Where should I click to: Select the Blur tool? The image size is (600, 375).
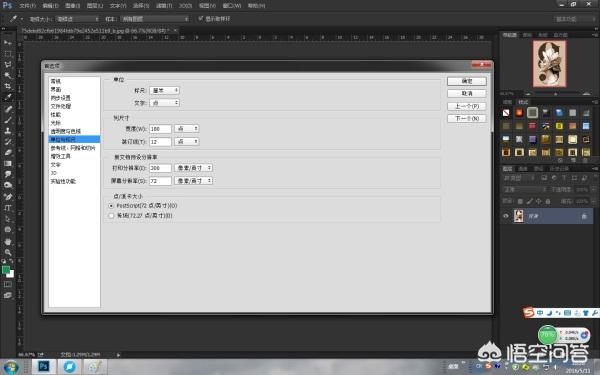tap(8, 174)
